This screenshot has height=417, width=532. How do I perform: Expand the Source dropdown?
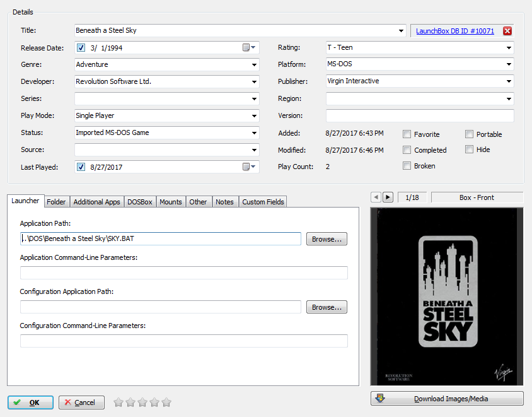tap(254, 150)
